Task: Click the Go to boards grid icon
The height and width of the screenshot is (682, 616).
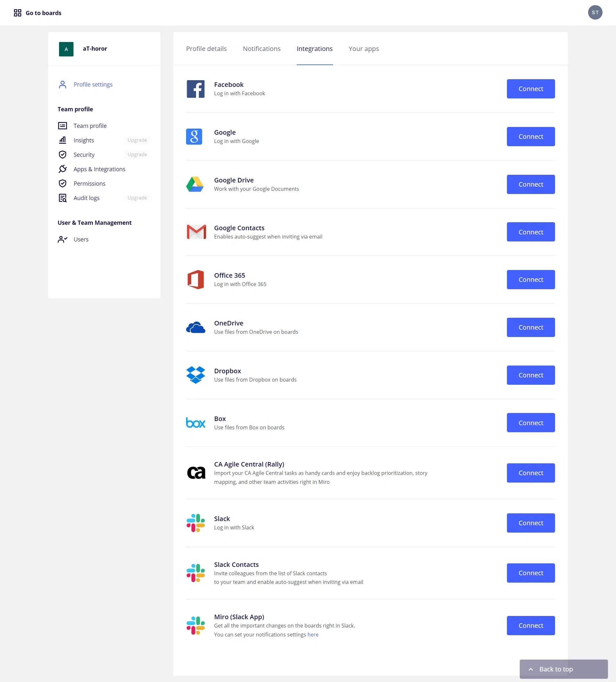Action: (x=18, y=13)
